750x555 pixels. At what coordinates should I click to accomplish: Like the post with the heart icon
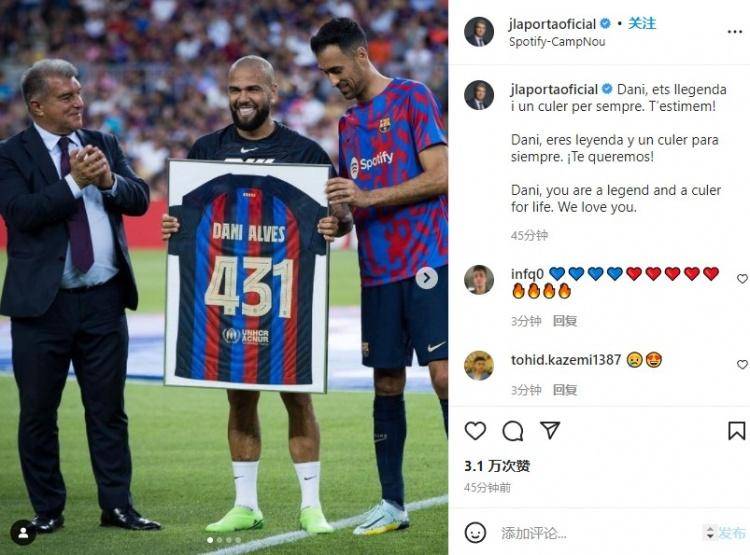click(x=475, y=431)
